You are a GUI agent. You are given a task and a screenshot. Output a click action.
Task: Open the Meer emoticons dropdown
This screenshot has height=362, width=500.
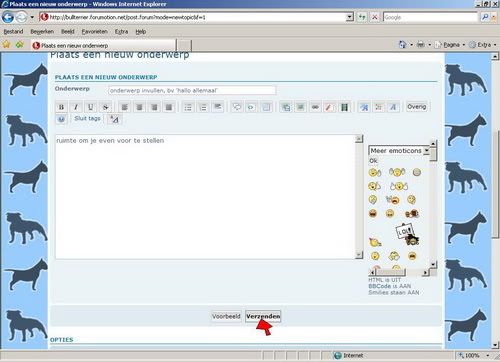[x=399, y=151]
